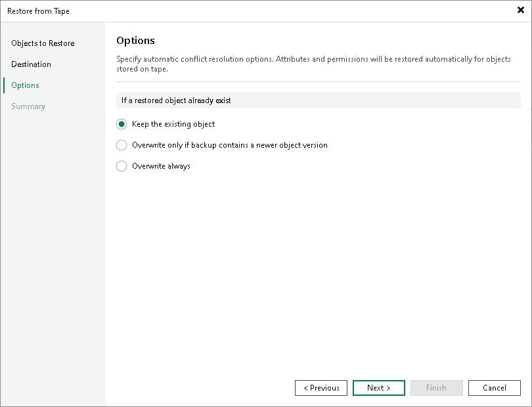Click the disabled Finish button

[436, 388]
